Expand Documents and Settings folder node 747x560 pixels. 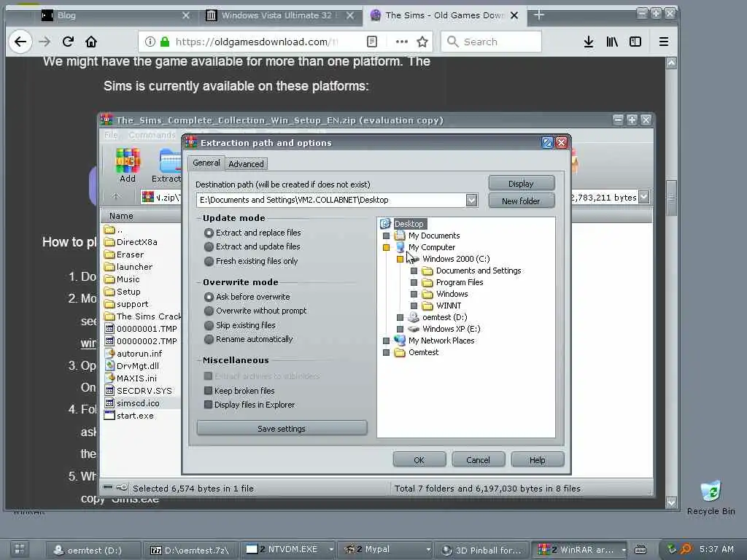click(x=414, y=271)
